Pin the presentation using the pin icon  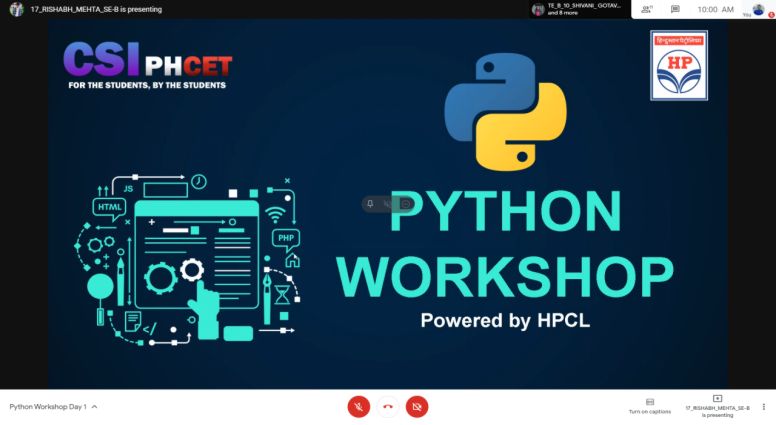click(370, 204)
